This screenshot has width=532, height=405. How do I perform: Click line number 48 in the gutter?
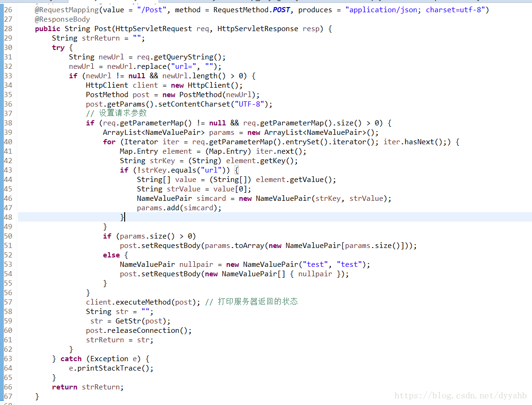click(8, 217)
